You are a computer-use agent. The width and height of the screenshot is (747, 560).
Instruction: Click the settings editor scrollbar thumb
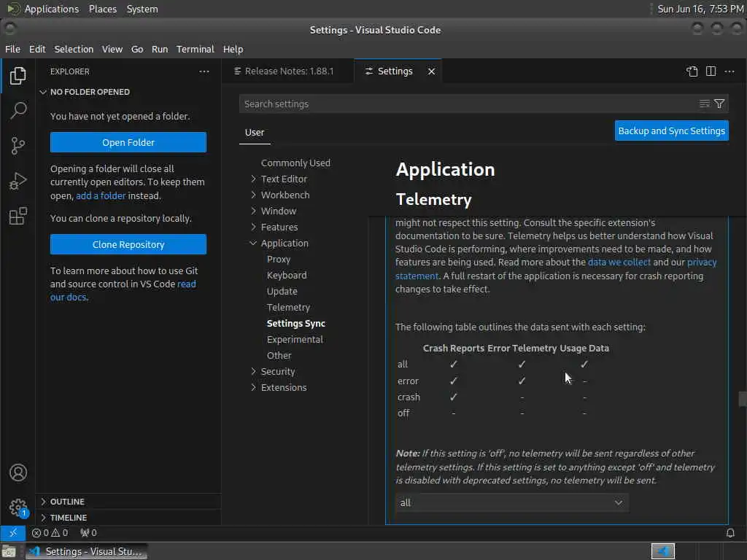pyautogui.click(x=742, y=399)
